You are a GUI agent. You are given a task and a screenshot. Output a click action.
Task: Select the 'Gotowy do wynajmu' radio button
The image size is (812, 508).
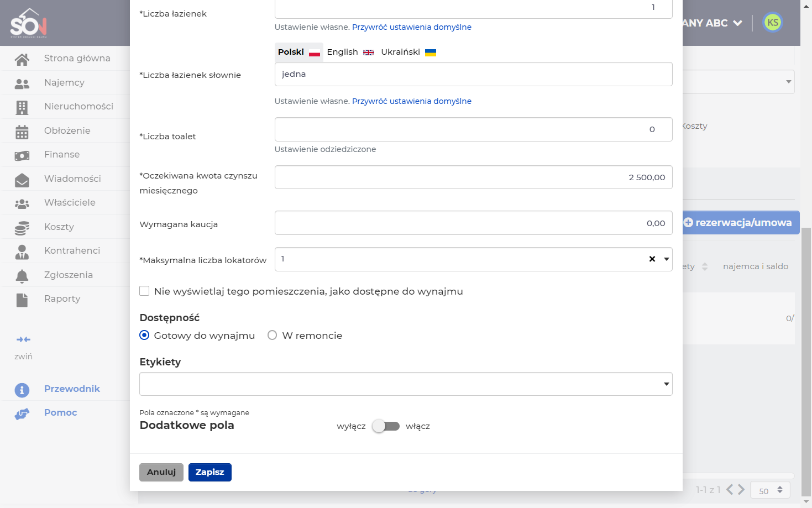coord(144,335)
